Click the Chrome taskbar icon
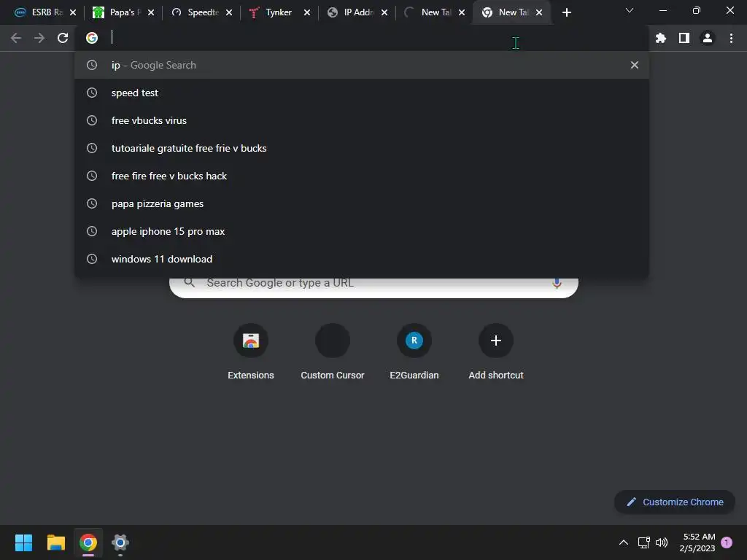Screen dimensions: 747x560 point(88,542)
